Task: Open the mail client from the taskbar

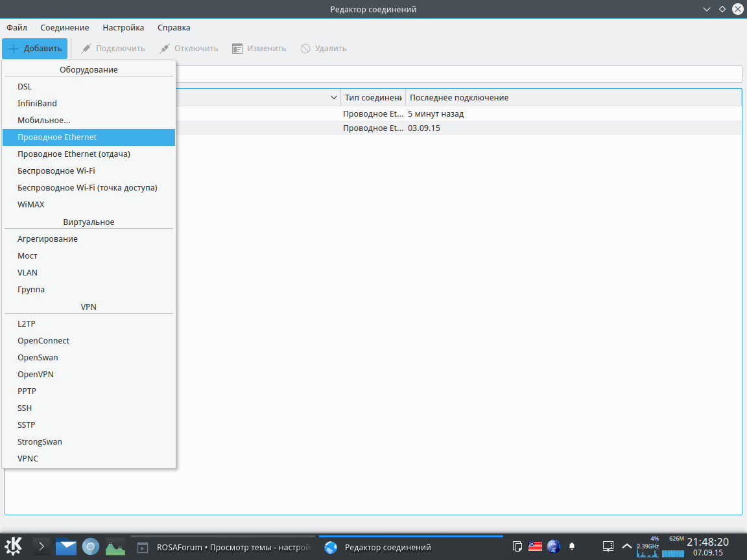Action: 65,547
